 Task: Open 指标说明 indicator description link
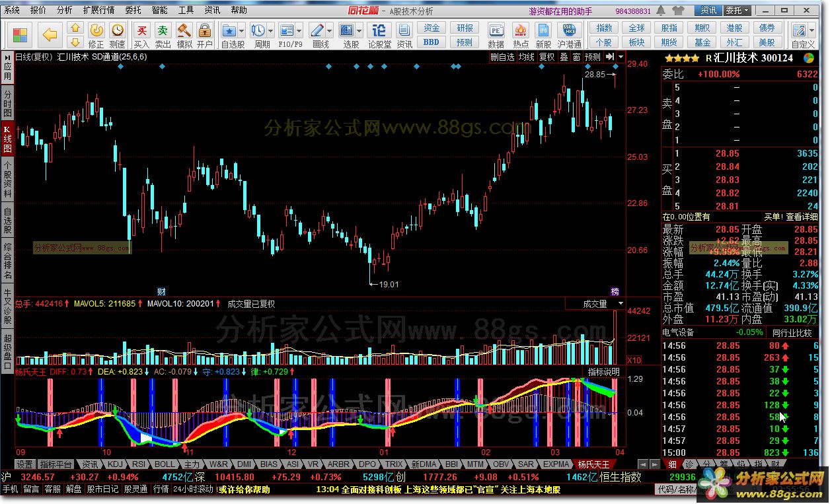[x=604, y=372]
